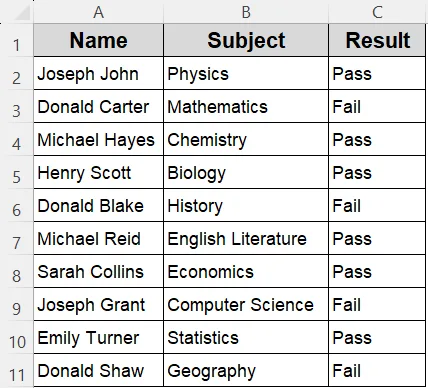This screenshot has width=428, height=388.
Task: Select the Computer Science cell
Action: pyautogui.click(x=246, y=304)
